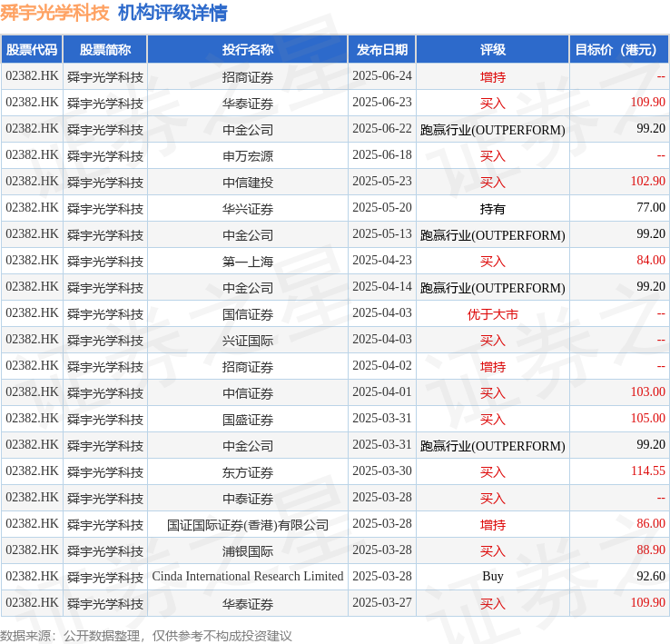Select 东方证券 broker name
The image size is (670, 644).
pos(248,472)
